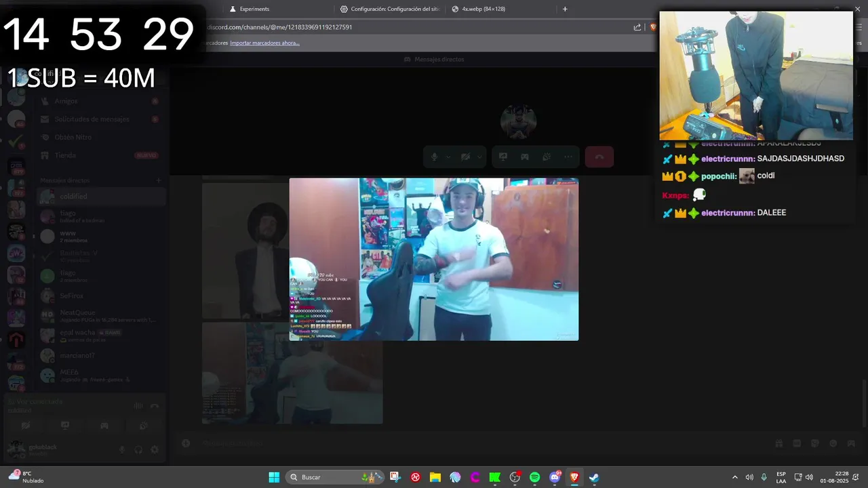The height and width of the screenshot is (488, 868).
Task: Open a new browser tab
Action: pyautogui.click(x=565, y=9)
